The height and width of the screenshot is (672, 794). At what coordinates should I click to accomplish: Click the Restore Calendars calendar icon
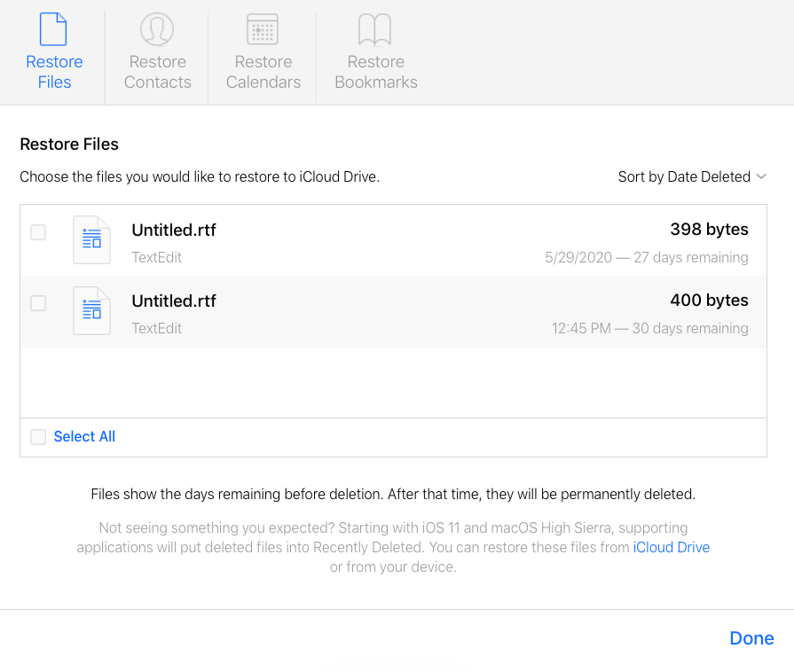pos(263,29)
